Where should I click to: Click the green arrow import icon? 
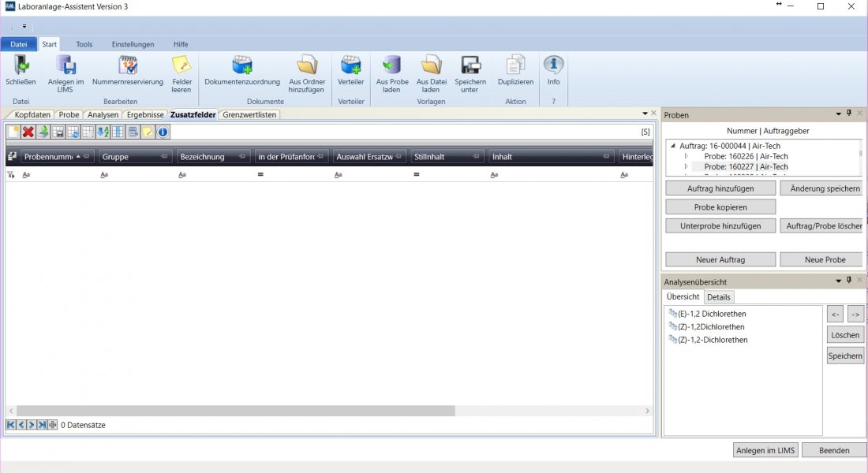pos(43,132)
